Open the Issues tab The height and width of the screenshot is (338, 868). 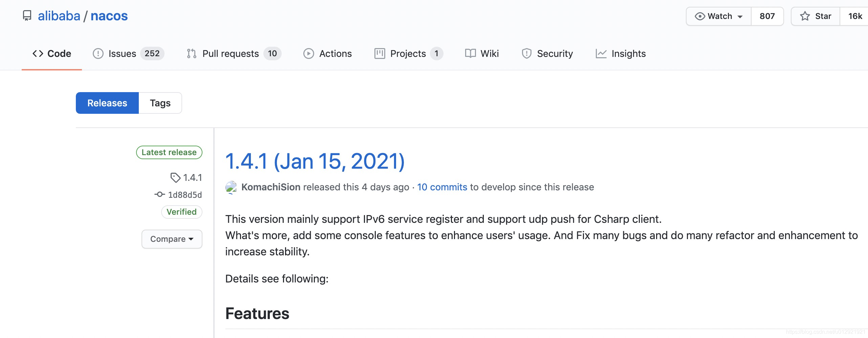coord(122,54)
